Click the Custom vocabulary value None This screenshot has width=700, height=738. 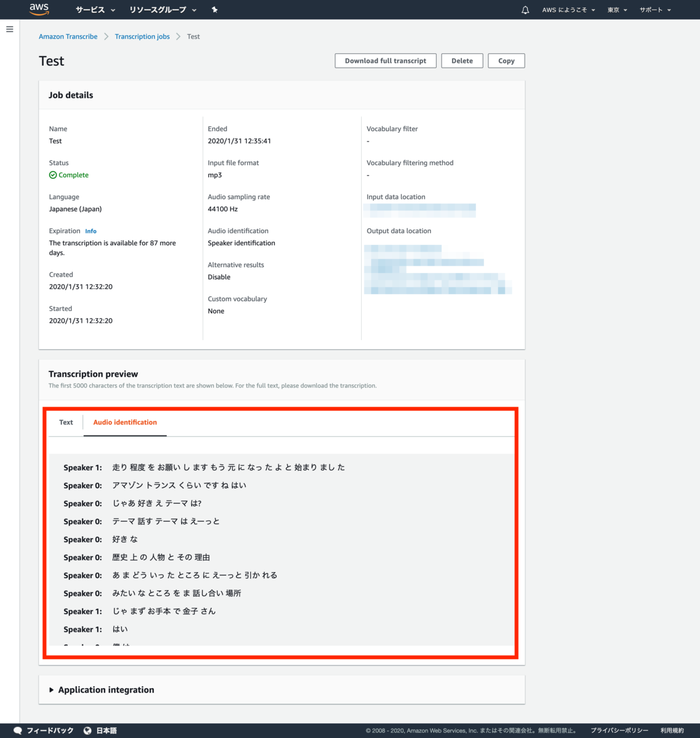[216, 311]
